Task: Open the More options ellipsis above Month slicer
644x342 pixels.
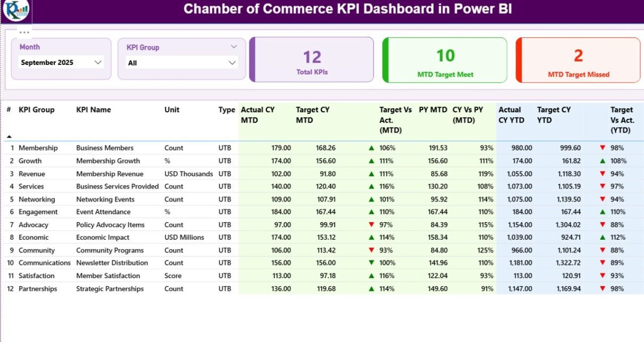Action: point(24,32)
